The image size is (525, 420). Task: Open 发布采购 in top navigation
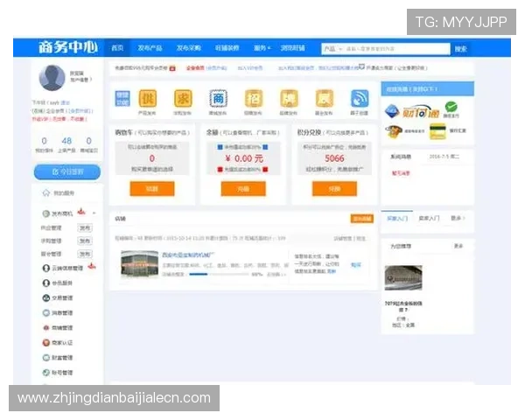tap(188, 48)
